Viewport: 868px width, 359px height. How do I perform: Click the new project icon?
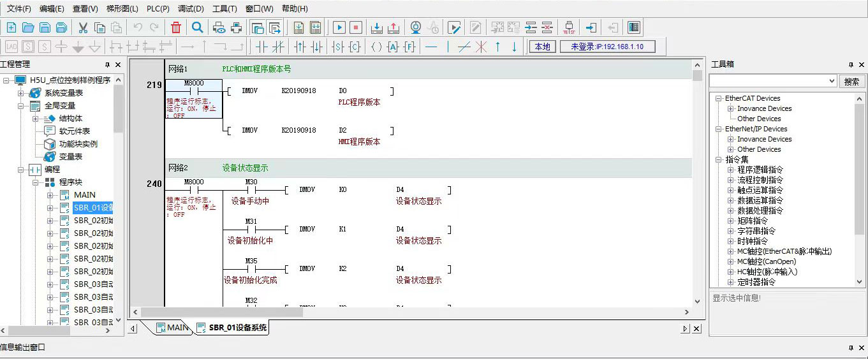(11, 27)
